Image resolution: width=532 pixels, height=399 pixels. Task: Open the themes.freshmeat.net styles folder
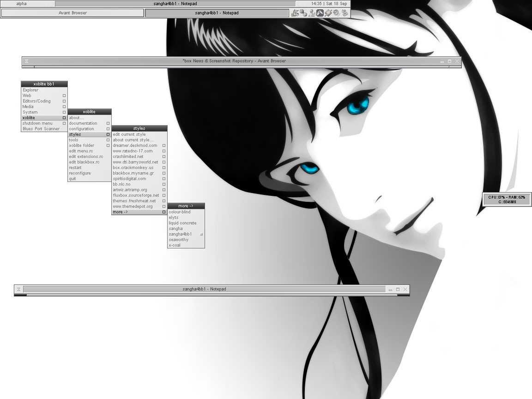point(139,201)
